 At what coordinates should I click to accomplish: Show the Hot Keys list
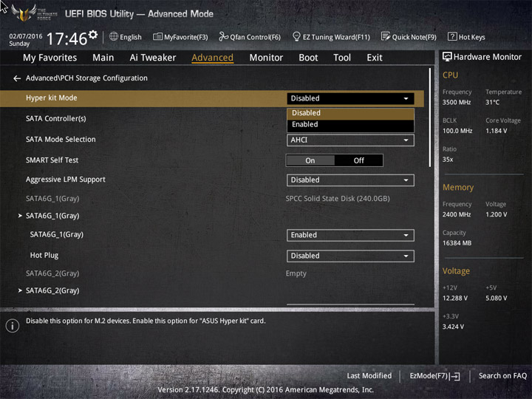coord(466,37)
